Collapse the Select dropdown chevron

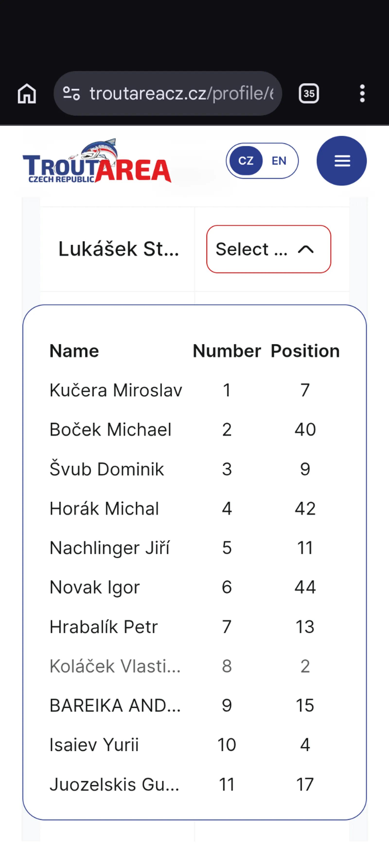pyautogui.click(x=306, y=249)
